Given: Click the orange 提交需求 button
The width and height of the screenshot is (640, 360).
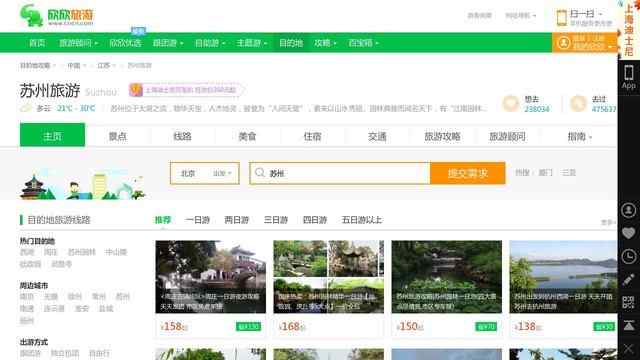Looking at the screenshot, I should 468,173.
